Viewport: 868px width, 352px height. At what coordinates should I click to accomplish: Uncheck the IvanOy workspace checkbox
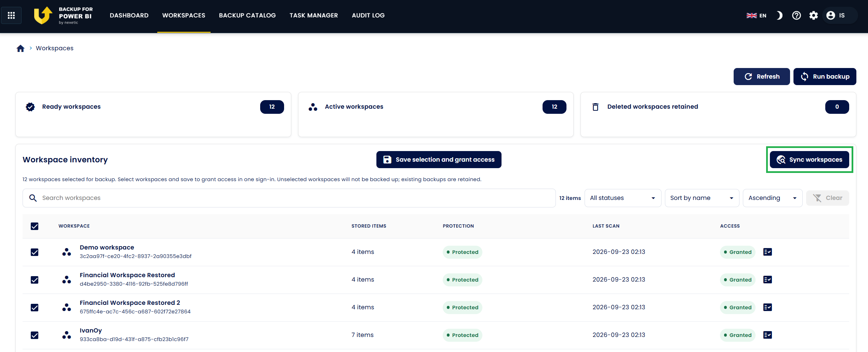click(35, 335)
